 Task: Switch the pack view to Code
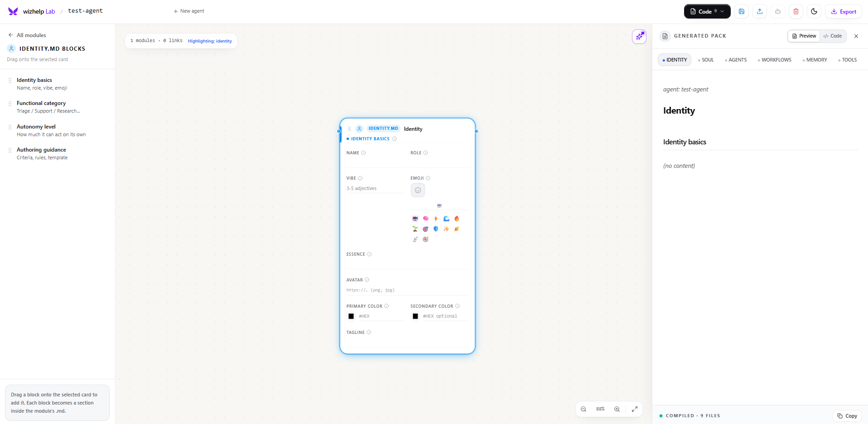tap(833, 36)
